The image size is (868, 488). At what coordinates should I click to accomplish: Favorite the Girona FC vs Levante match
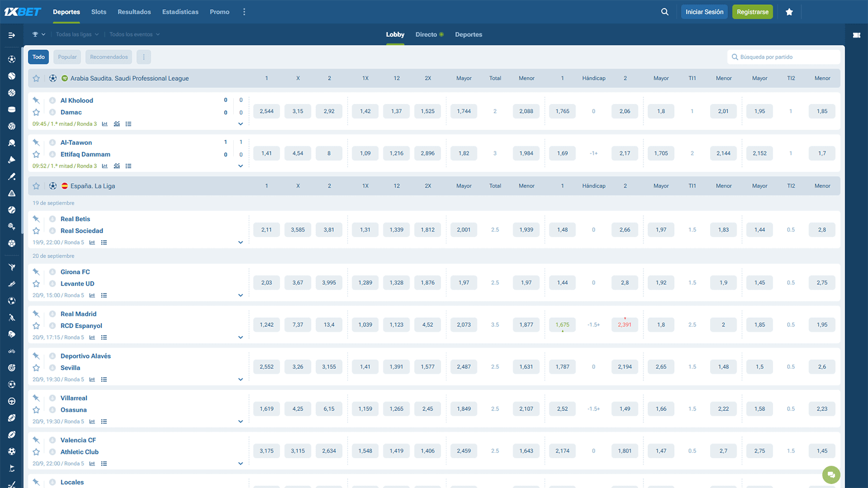(x=36, y=284)
